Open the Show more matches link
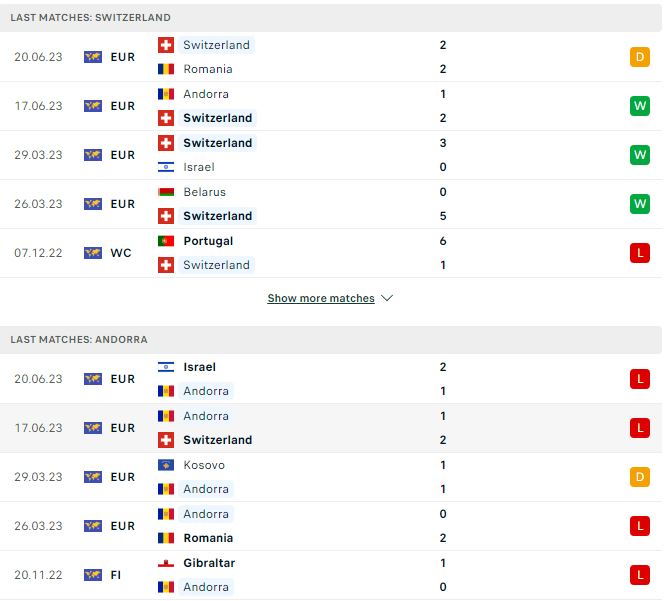Viewport: 671px width, 601px height. pos(321,298)
